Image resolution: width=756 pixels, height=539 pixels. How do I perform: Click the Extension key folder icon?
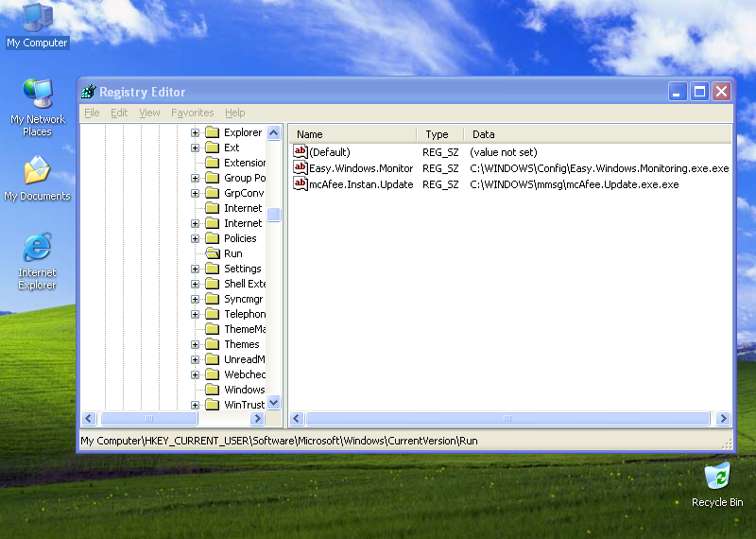point(212,163)
